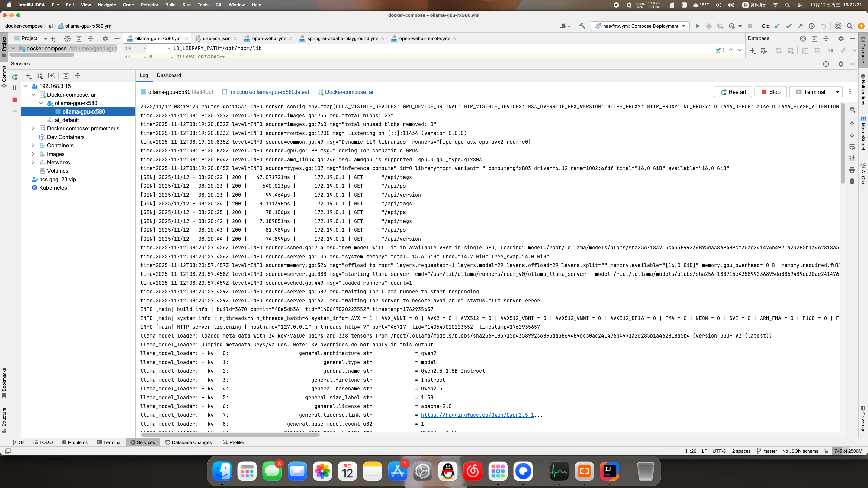Open the Git menu in the menu bar
868x488 pixels.
tap(218, 5)
